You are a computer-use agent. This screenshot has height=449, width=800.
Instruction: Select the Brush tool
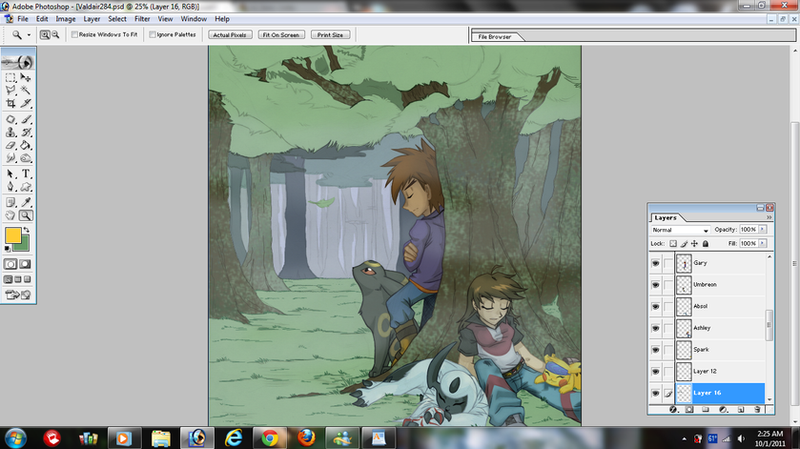(26, 119)
